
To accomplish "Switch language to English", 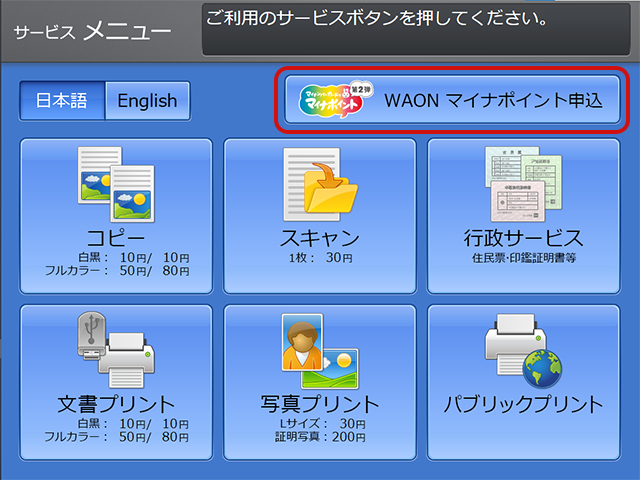I will click(147, 100).
